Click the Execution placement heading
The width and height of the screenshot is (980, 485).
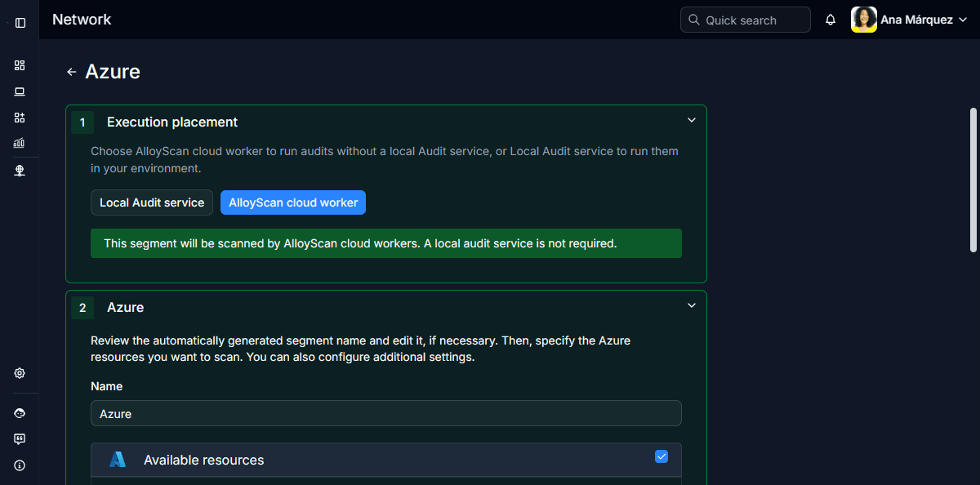pyautogui.click(x=172, y=122)
